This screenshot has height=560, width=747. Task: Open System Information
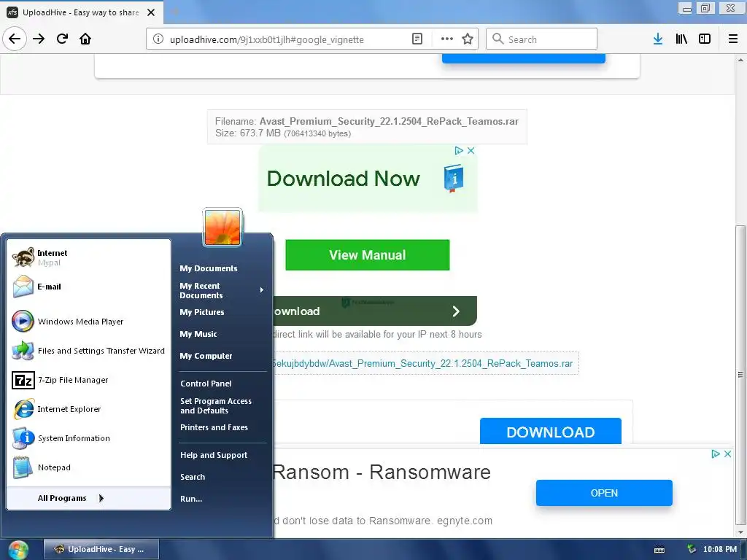88,438
